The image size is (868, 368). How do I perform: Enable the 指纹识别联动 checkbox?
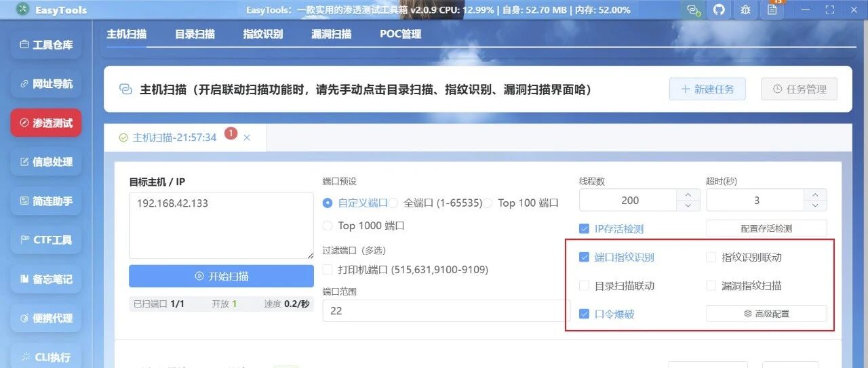pyautogui.click(x=711, y=258)
